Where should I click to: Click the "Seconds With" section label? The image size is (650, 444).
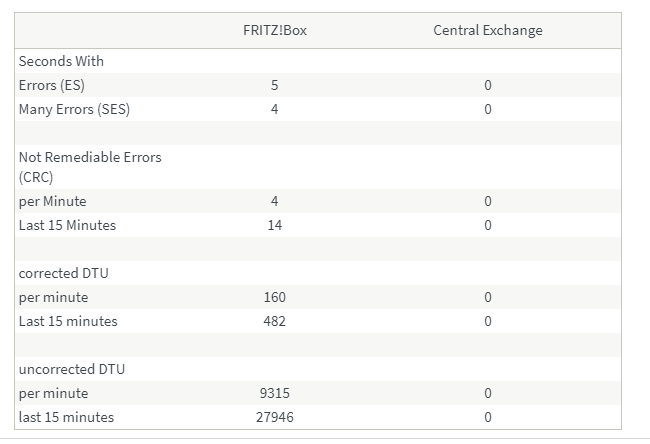pos(61,61)
